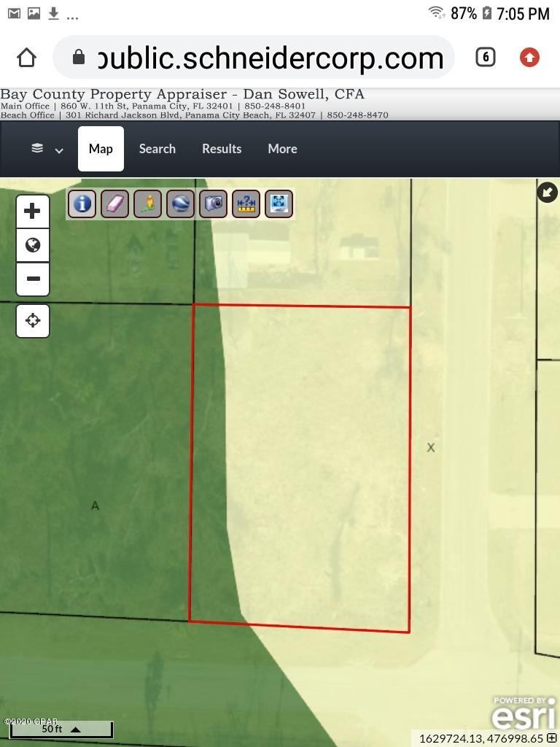Expand the layers dropdown menu
The image size is (560, 747).
pos(47,149)
